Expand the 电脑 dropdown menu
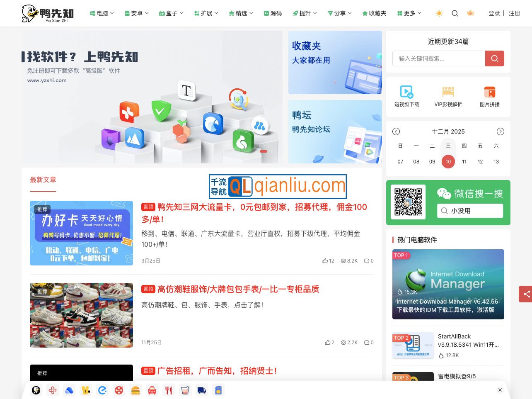Image resolution: width=532 pixels, height=399 pixels. pyautogui.click(x=102, y=13)
